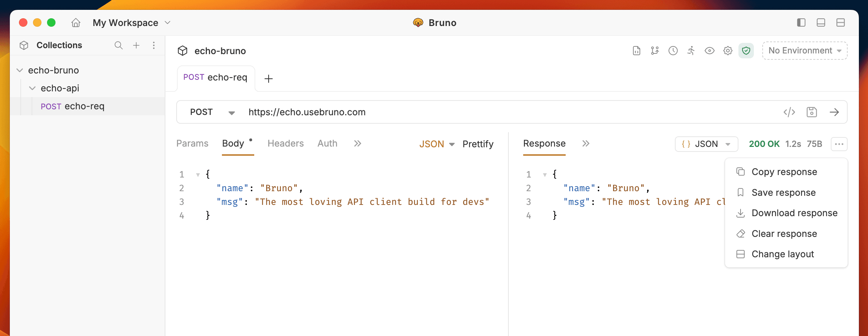Switch to the Headers tab
The image size is (868, 336).
pyautogui.click(x=285, y=143)
